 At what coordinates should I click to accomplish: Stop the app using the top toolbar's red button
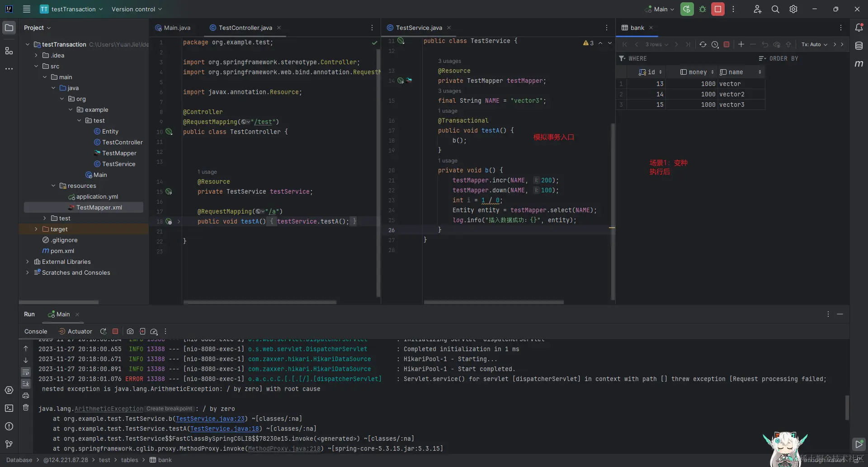[x=718, y=9]
